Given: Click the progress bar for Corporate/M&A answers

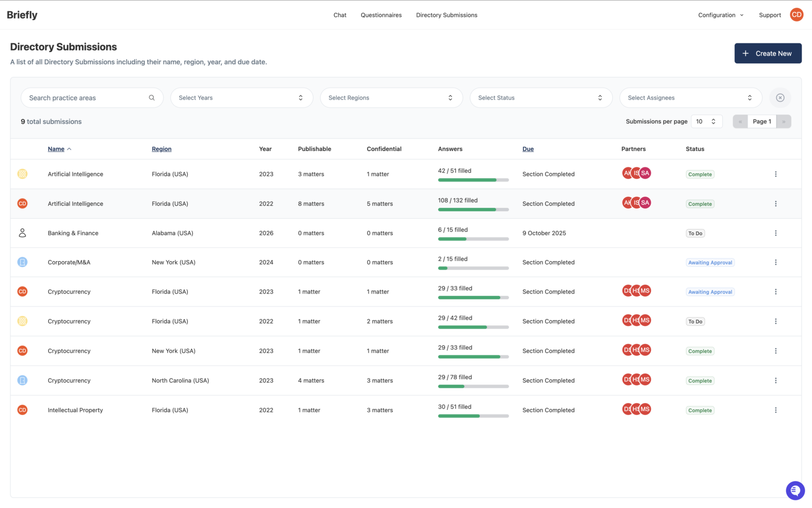Looking at the screenshot, I should pyautogui.click(x=473, y=268).
